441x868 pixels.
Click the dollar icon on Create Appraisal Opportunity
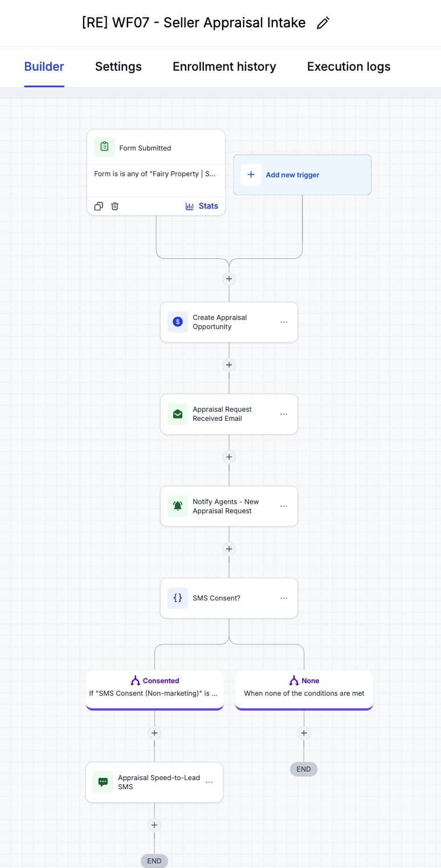(177, 322)
